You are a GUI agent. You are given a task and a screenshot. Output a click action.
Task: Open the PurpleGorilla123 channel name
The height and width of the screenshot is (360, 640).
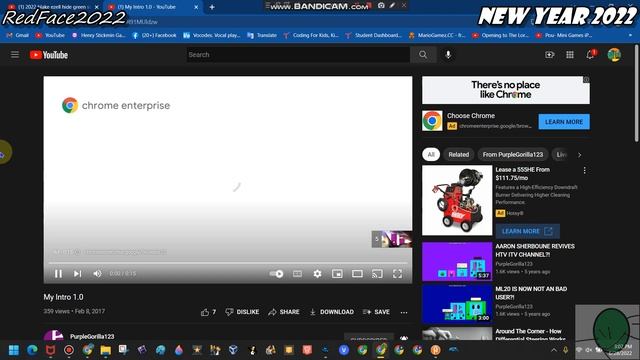(x=92, y=336)
